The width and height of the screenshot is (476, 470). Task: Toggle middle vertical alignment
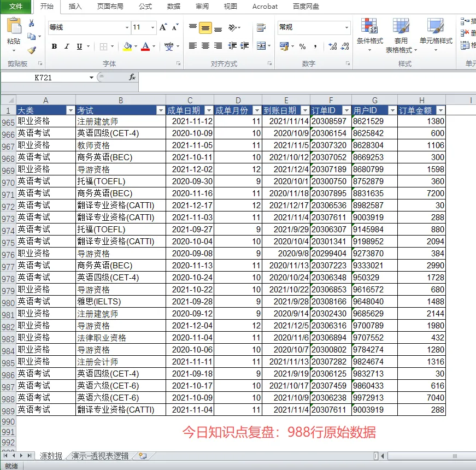[x=205, y=28]
